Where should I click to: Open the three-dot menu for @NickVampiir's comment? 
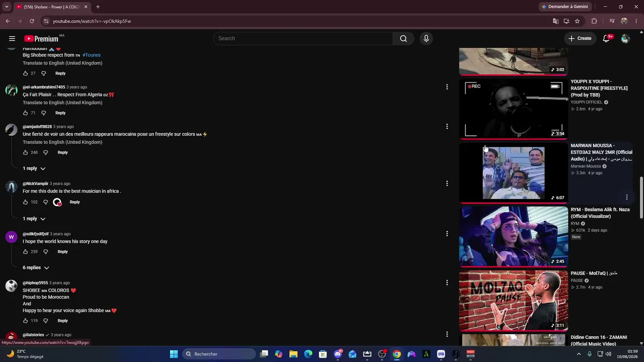pos(447,184)
